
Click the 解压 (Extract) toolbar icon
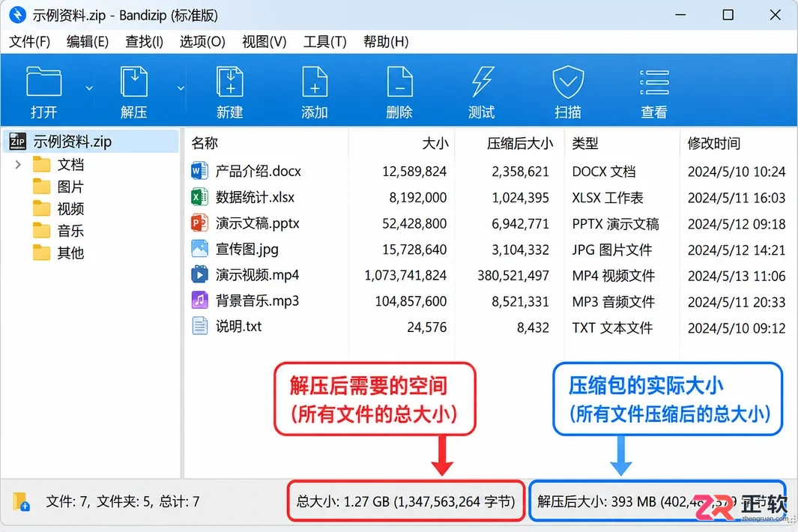[x=134, y=82]
